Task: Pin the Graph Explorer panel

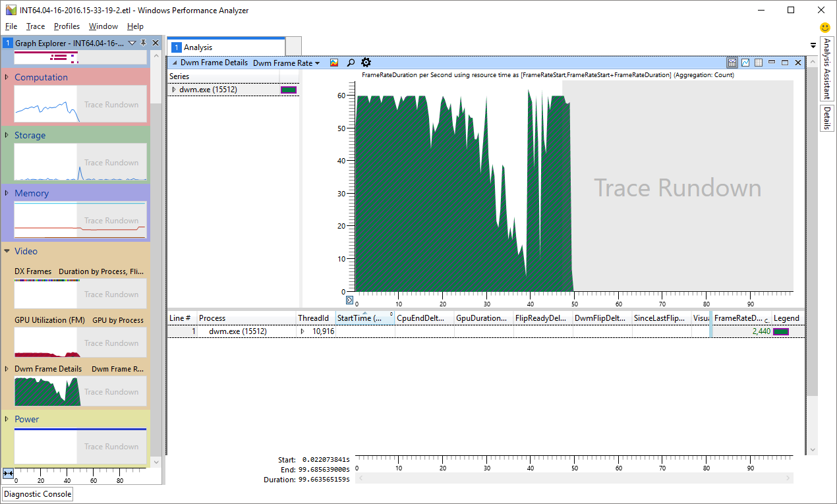Action: pyautogui.click(x=144, y=43)
